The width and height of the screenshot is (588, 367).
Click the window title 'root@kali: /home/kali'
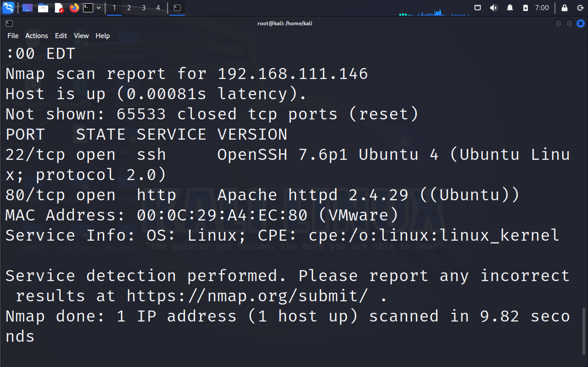[285, 23]
